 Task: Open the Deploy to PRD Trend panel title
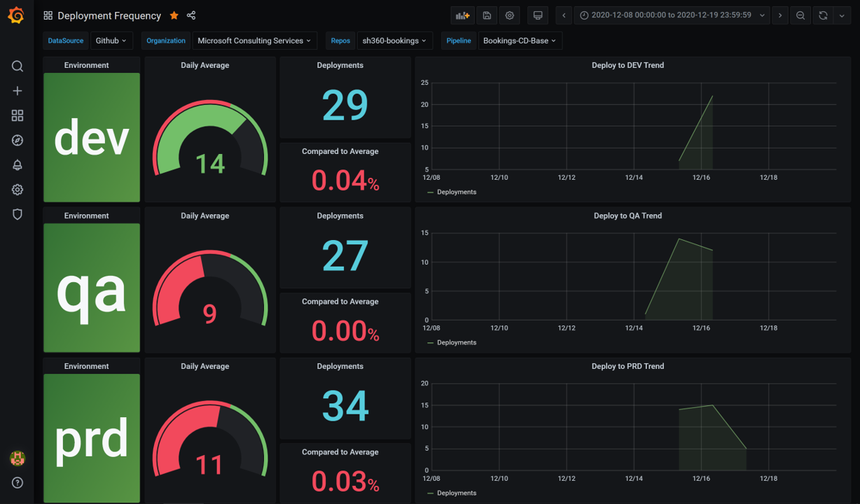627,366
